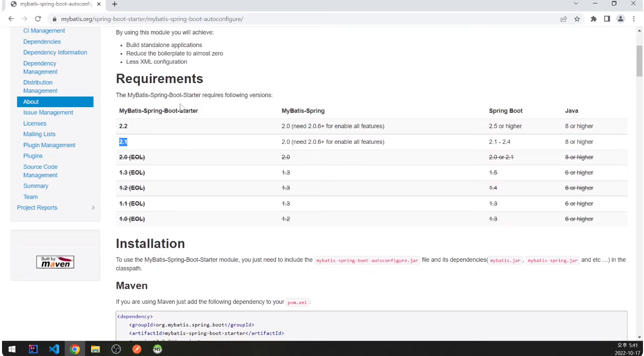Open File Explorer from the taskbar
Image resolution: width=644 pixels, height=356 pixels.
coord(95,349)
